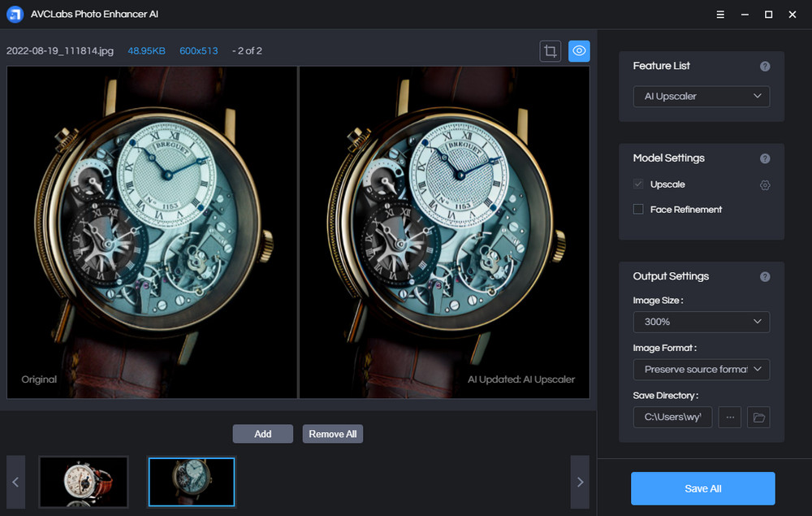The image size is (812, 516).
Task: Click the Save All button
Action: pos(702,488)
